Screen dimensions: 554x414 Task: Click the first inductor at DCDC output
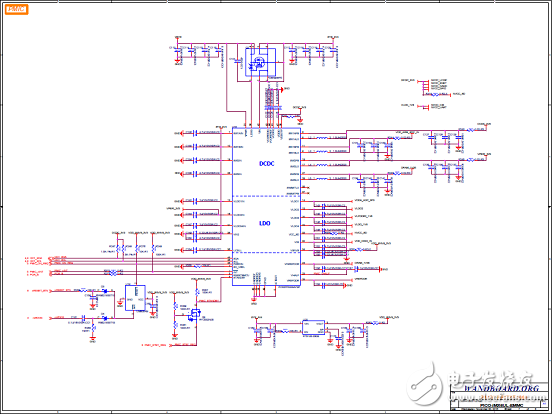(321, 137)
